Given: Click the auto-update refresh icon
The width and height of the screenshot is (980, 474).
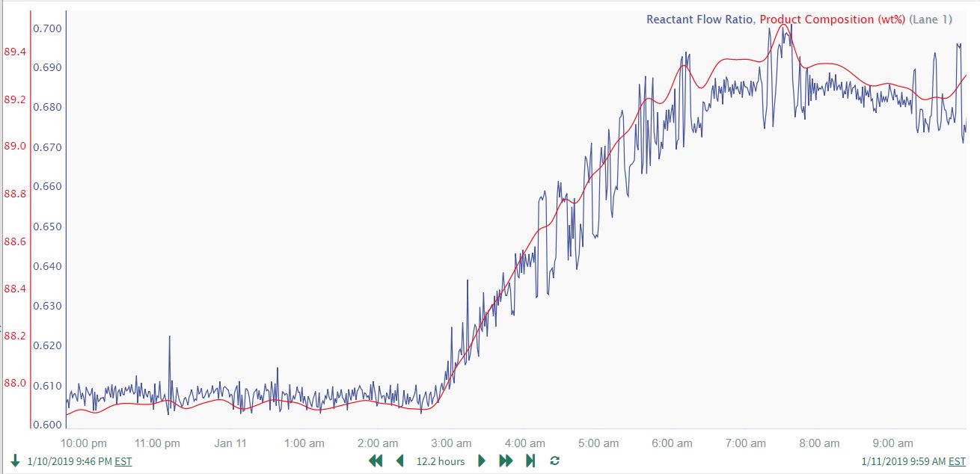Looking at the screenshot, I should point(554,461).
